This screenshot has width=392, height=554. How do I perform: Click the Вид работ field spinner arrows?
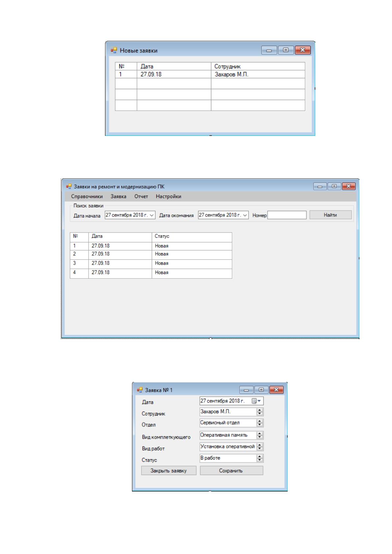(260, 446)
